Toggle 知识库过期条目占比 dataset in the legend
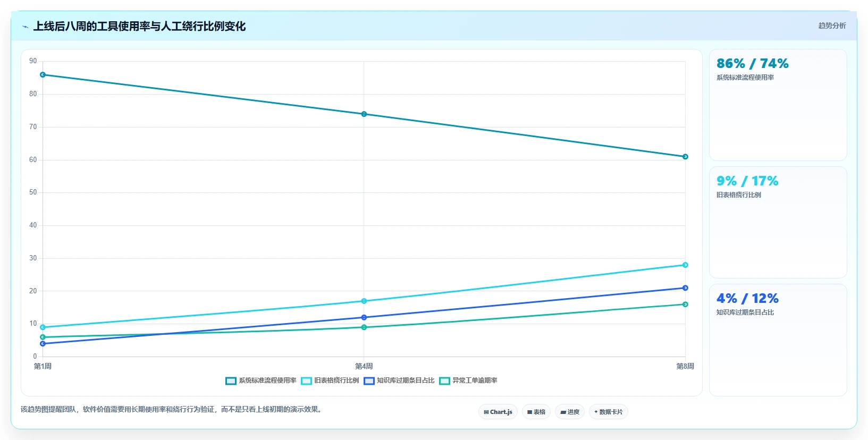Viewport: 868px width, 440px height. click(399, 380)
